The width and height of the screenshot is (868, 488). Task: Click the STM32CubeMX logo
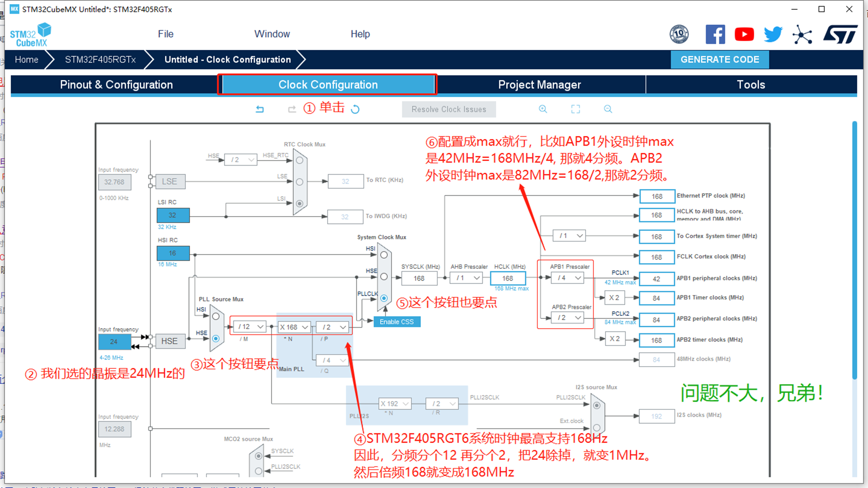[x=31, y=35]
